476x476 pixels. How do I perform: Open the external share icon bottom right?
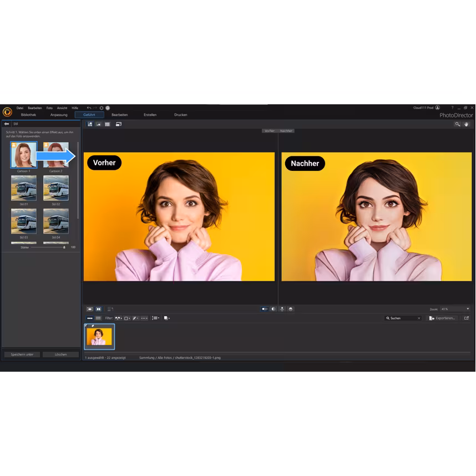(x=468, y=318)
